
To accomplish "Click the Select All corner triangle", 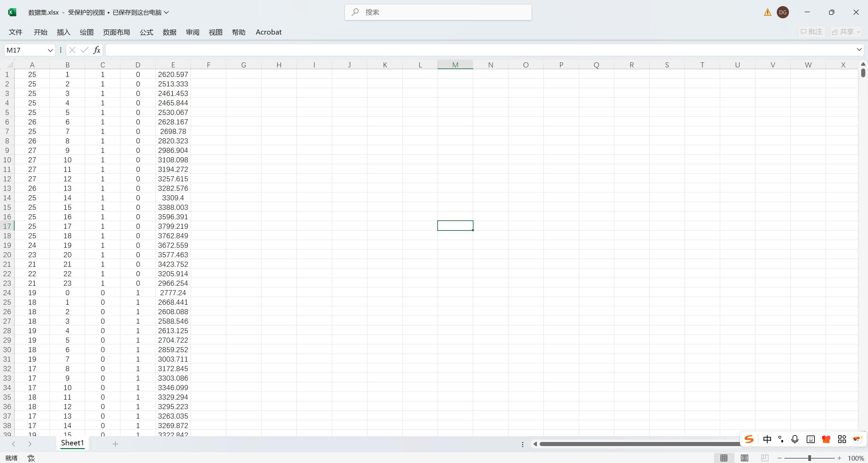I will point(10,65).
